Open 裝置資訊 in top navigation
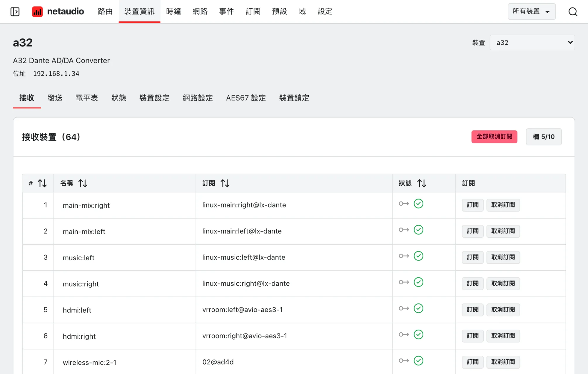 coord(139,11)
